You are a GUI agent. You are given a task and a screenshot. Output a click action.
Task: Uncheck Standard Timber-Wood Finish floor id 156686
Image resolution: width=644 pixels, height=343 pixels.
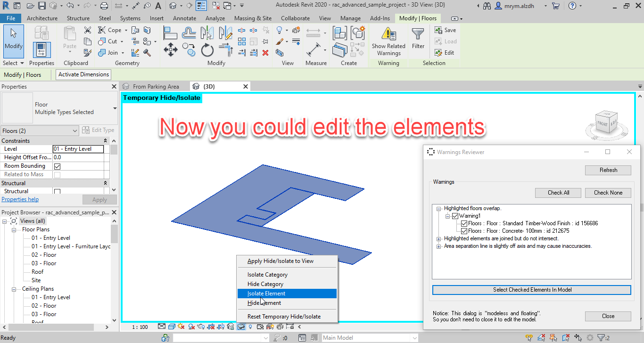tap(464, 223)
